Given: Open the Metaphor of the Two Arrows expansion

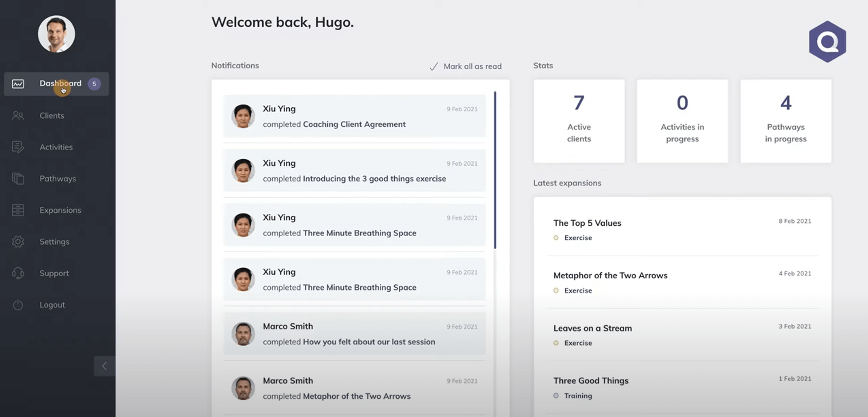Looking at the screenshot, I should (682, 282).
